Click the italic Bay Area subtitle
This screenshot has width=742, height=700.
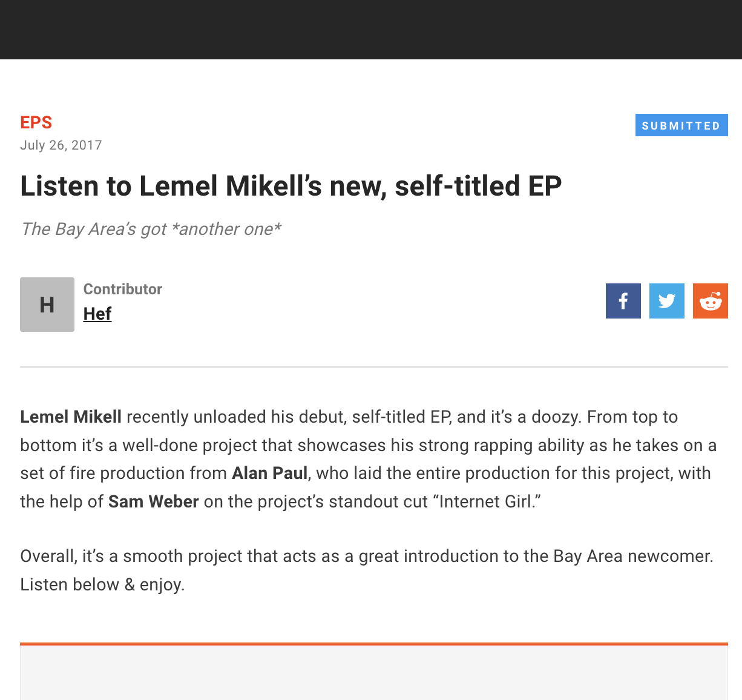[x=151, y=229]
